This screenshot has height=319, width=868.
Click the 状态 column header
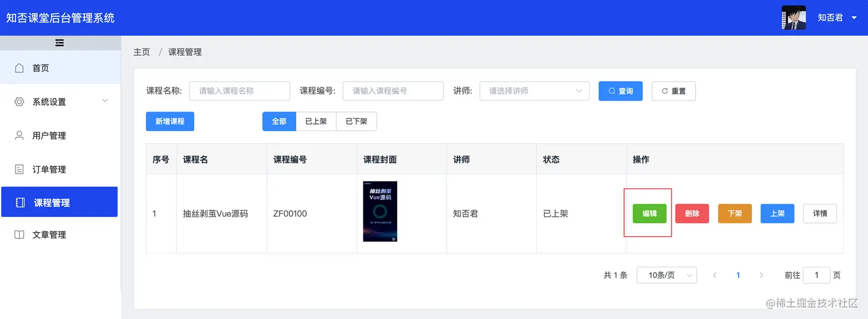click(x=551, y=159)
